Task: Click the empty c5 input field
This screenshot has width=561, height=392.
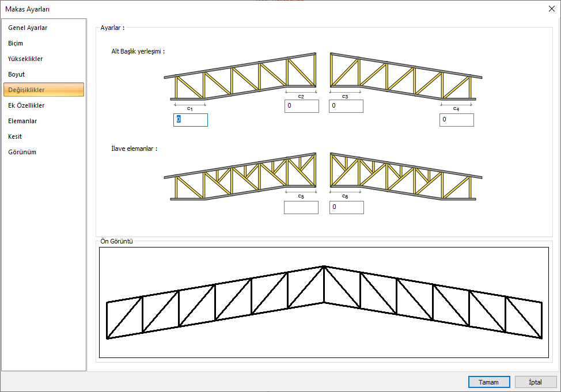Action: [x=301, y=207]
